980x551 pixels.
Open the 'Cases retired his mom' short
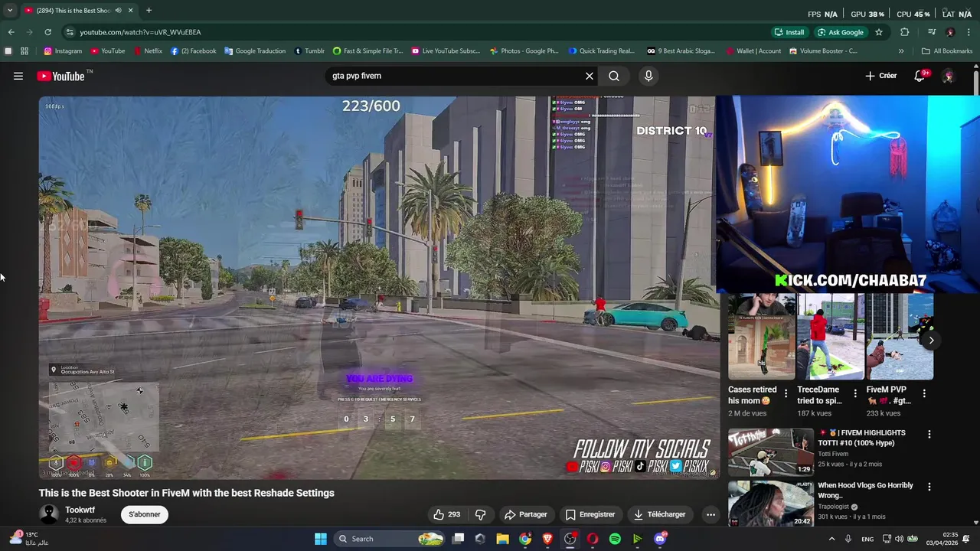click(762, 337)
